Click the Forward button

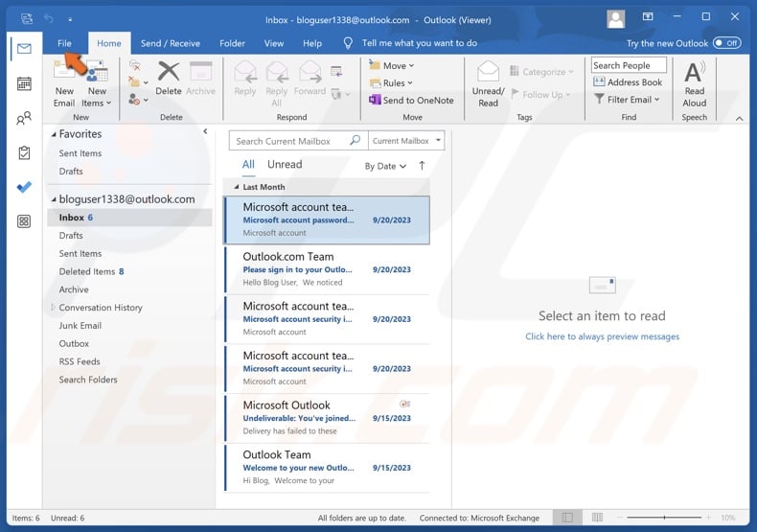pos(310,79)
